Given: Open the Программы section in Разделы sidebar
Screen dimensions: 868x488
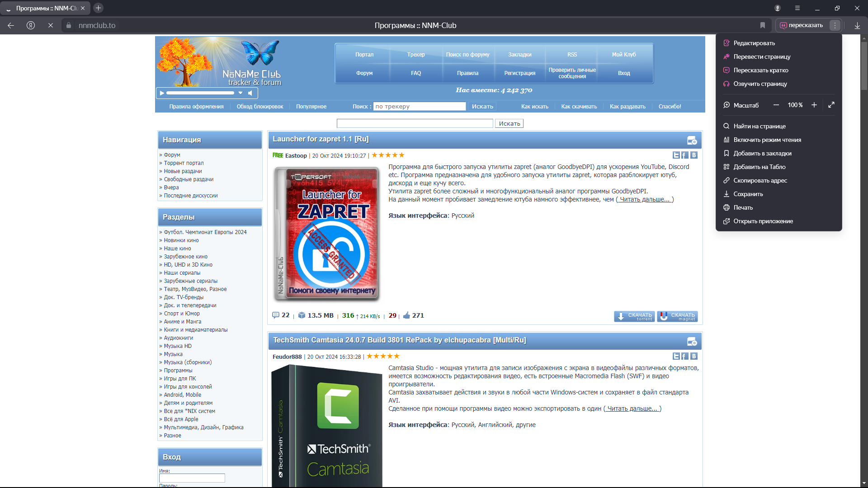Looking at the screenshot, I should 178,371.
